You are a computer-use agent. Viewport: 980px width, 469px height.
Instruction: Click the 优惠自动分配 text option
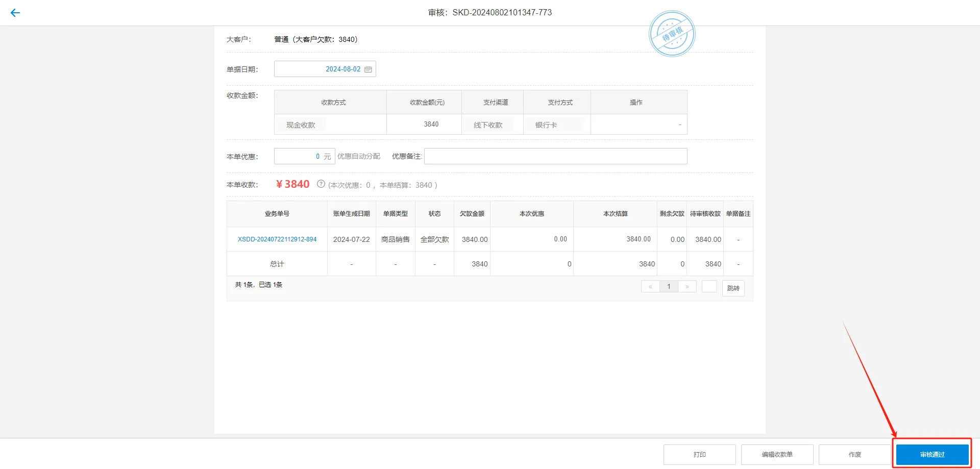click(x=359, y=156)
